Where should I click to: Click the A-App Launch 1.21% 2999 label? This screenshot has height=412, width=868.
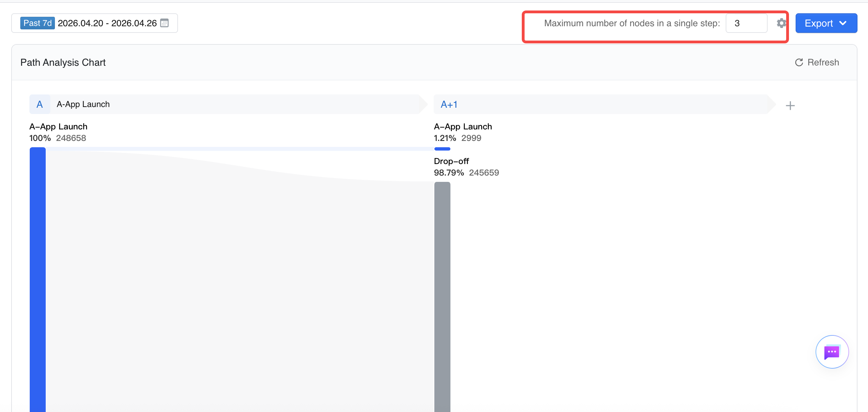coord(463,132)
